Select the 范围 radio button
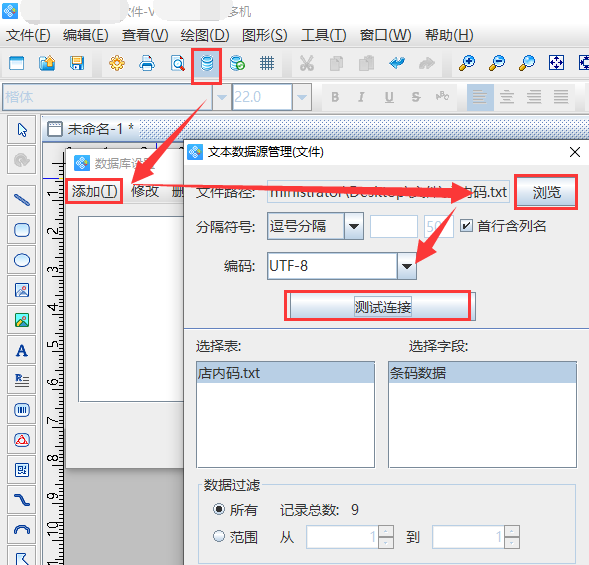Viewport: 589px width, 565px height. [219, 536]
